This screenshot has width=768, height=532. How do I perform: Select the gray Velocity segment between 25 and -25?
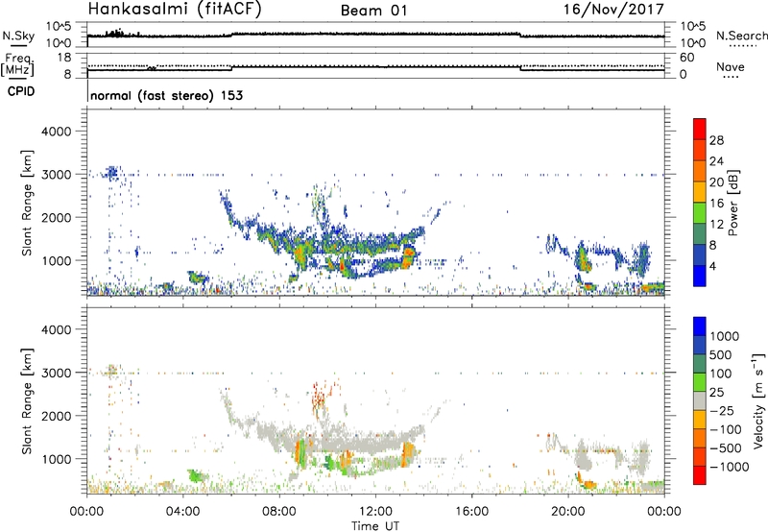point(700,400)
